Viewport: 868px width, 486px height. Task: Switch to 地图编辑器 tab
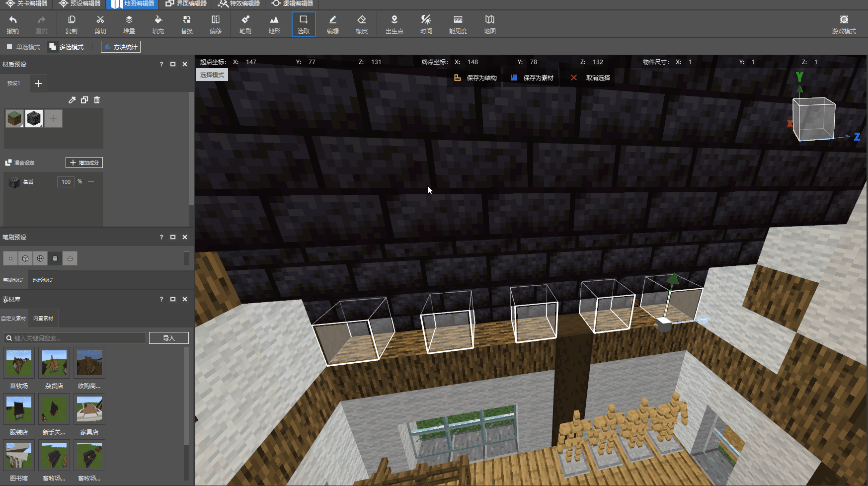coord(133,4)
